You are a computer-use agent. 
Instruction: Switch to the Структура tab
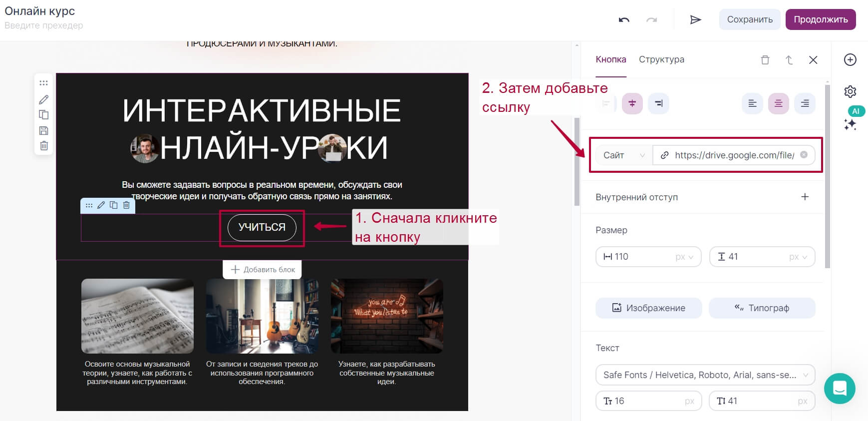(661, 59)
